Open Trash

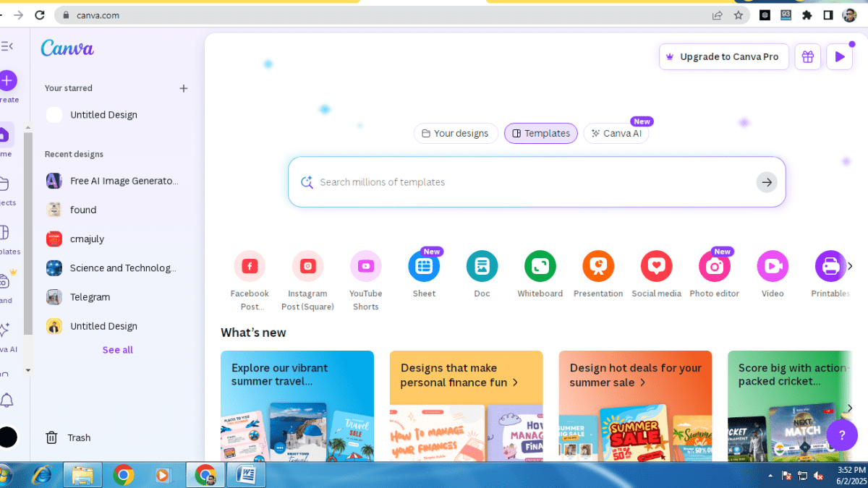point(68,437)
